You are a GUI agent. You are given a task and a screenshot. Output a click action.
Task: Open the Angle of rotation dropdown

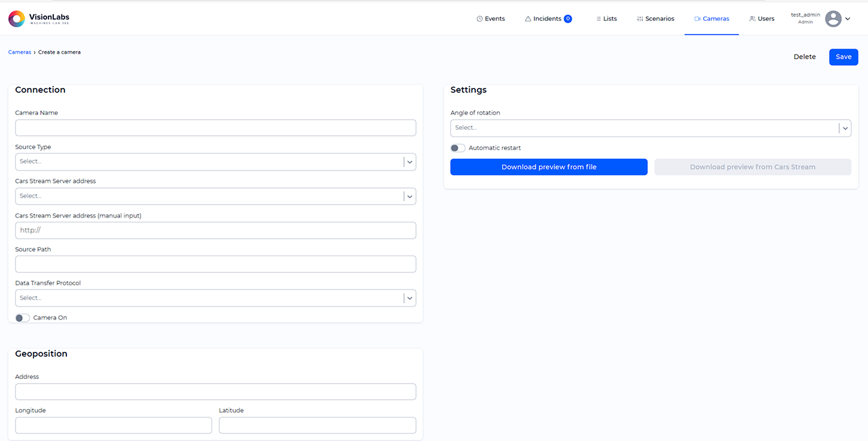845,127
